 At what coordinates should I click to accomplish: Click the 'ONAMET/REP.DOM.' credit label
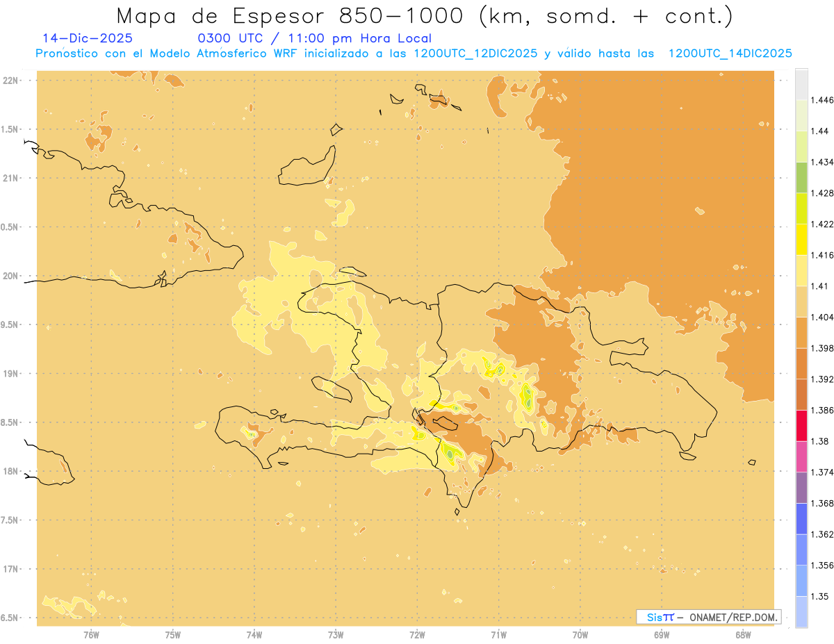[x=735, y=617]
